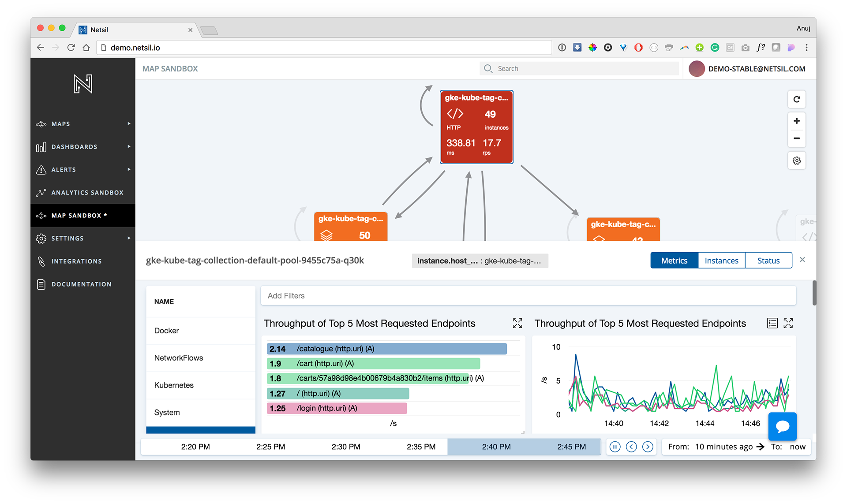847x504 pixels.
Task: Switch to the Status tab
Action: [768, 261]
